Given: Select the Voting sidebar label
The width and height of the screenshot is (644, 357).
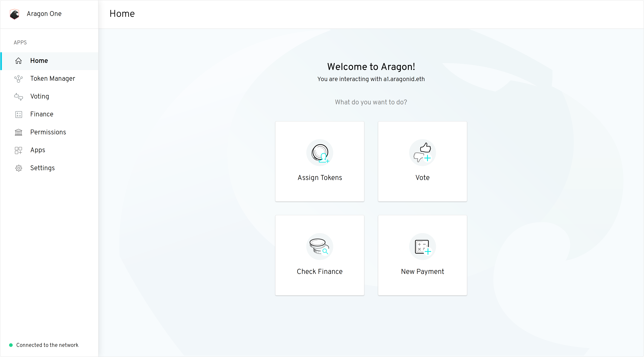Looking at the screenshot, I should (x=40, y=96).
